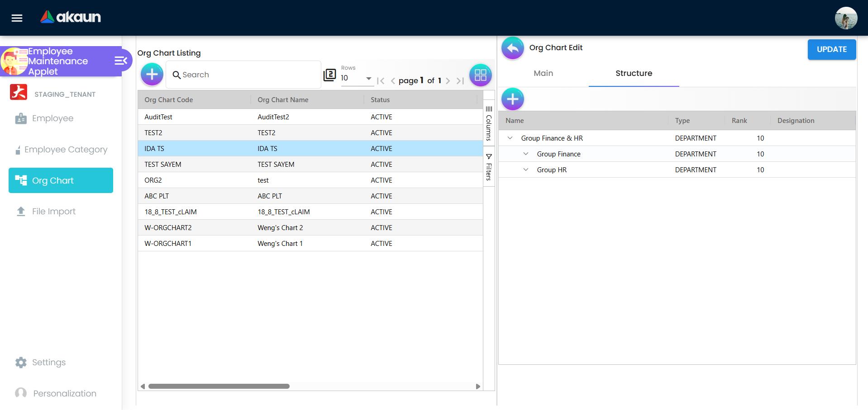Open Personalization from the sidebar
Screen dimensions: 868x410
64,393
